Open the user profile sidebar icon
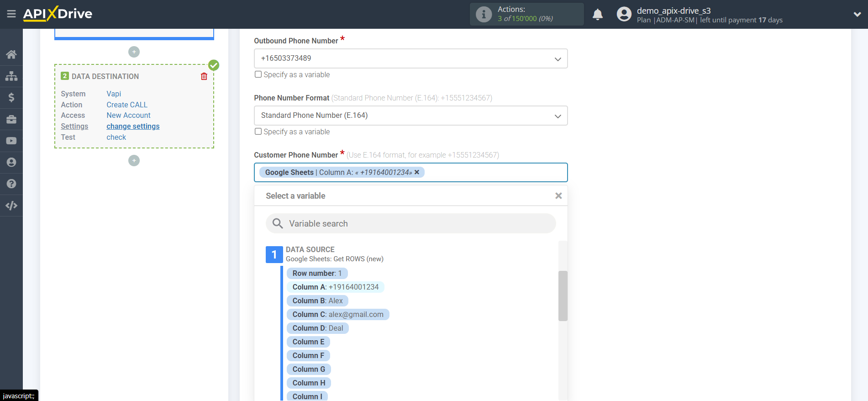The height and width of the screenshot is (401, 868). click(x=11, y=162)
